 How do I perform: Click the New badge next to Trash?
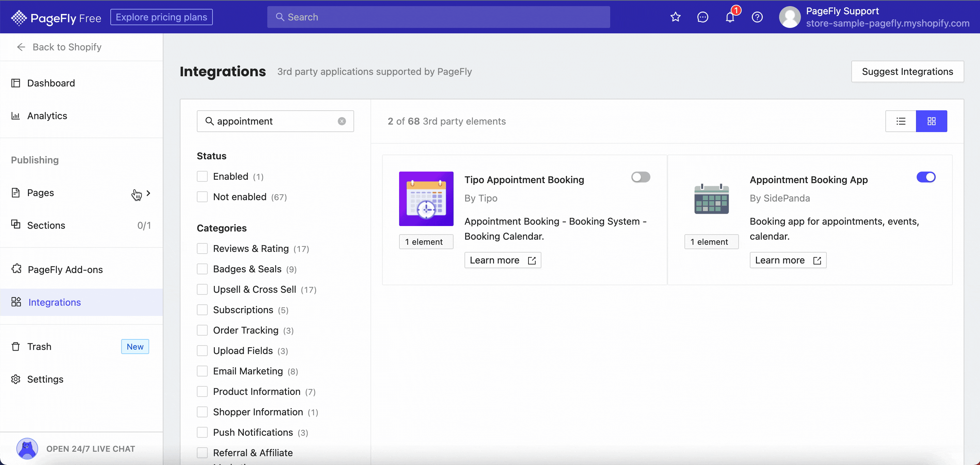point(135,347)
